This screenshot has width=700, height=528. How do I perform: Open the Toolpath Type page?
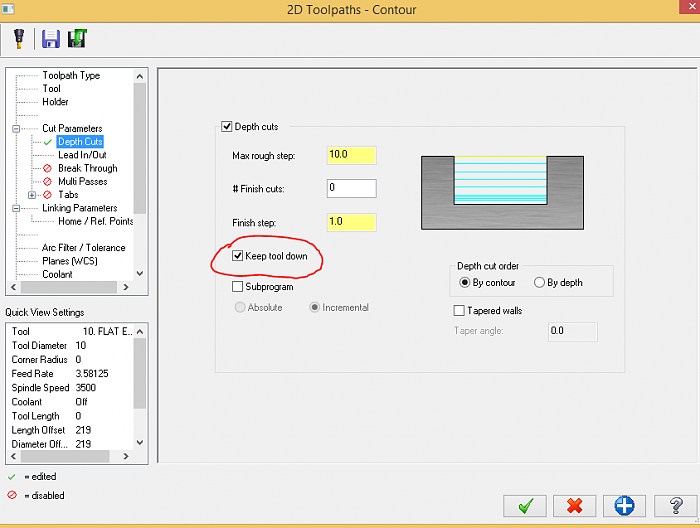[71, 75]
